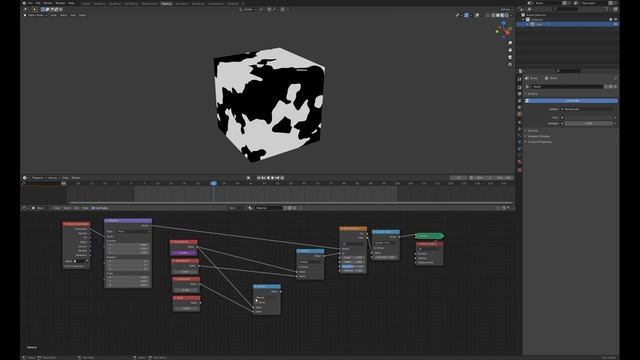640x360 pixels.
Task: Jump to the timeline end frame button
Action: pos(282,178)
